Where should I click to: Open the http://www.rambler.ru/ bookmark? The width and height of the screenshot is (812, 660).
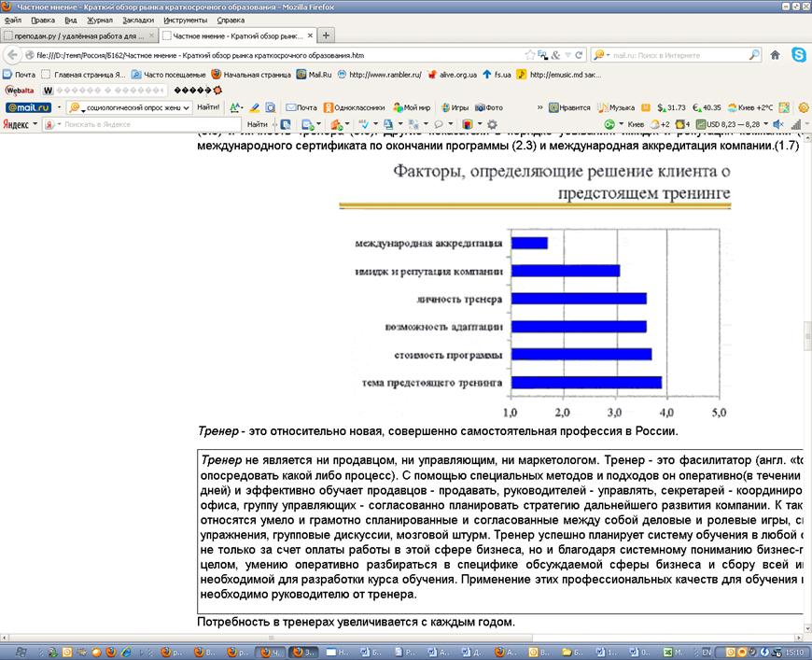[380, 75]
